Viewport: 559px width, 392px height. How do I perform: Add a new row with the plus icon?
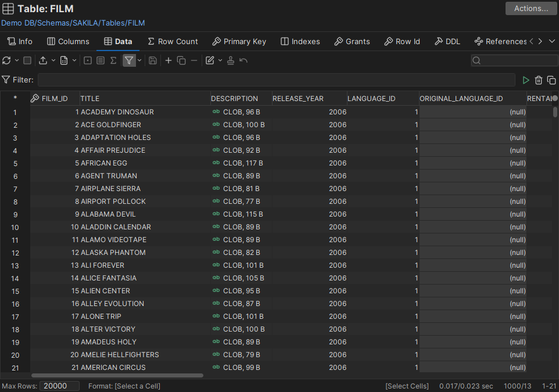click(x=167, y=60)
